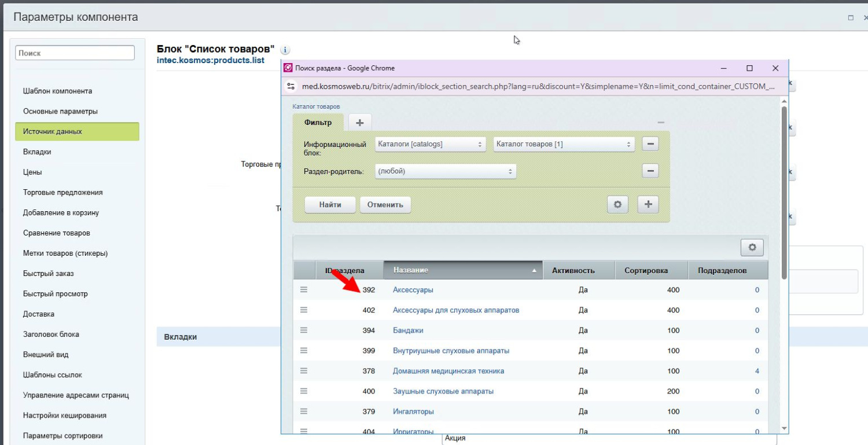868x445 pixels.
Task: Open row menu for Бандажи section
Action: [304, 330]
